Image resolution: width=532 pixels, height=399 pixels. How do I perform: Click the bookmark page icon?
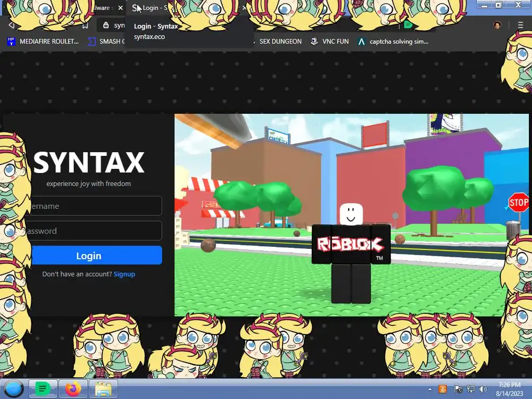click(85, 25)
